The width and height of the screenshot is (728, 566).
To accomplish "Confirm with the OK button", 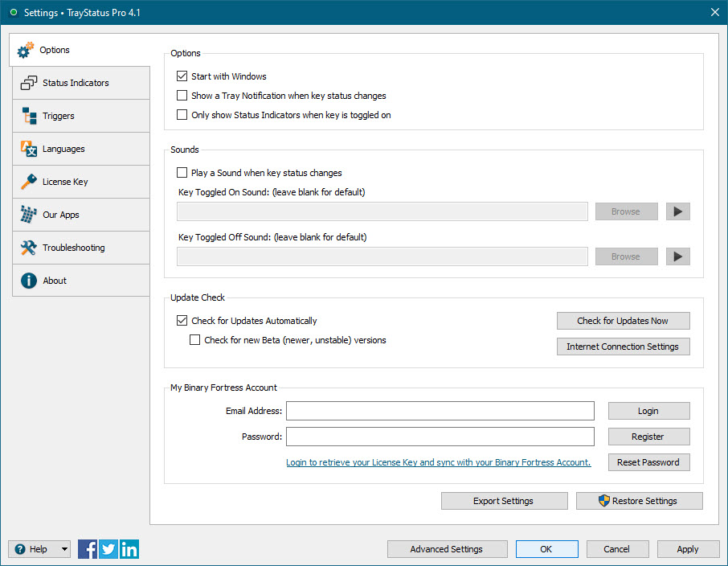I will tap(547, 549).
